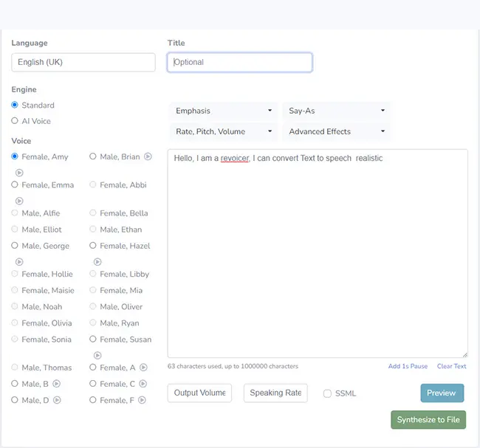Play the Female, A voice sample
This screenshot has width=480, height=448.
[143, 368]
